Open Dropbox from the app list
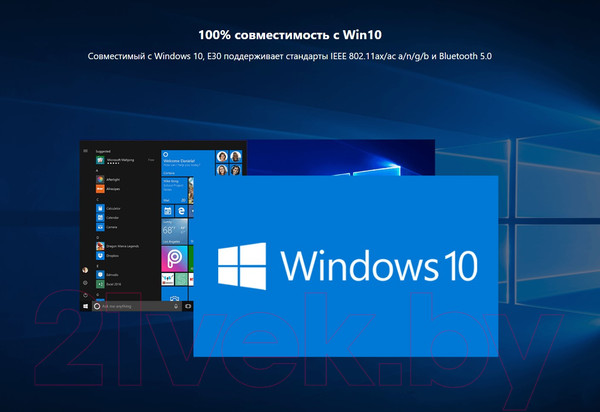Screen dimensions: 600x412 point(108,256)
